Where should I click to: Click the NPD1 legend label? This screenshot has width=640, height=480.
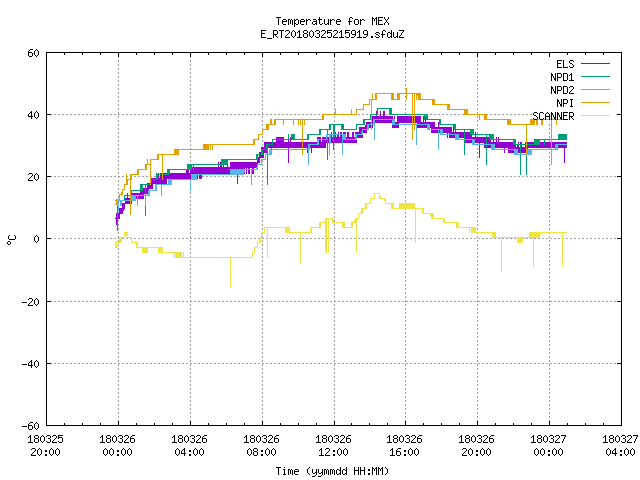click(562, 77)
